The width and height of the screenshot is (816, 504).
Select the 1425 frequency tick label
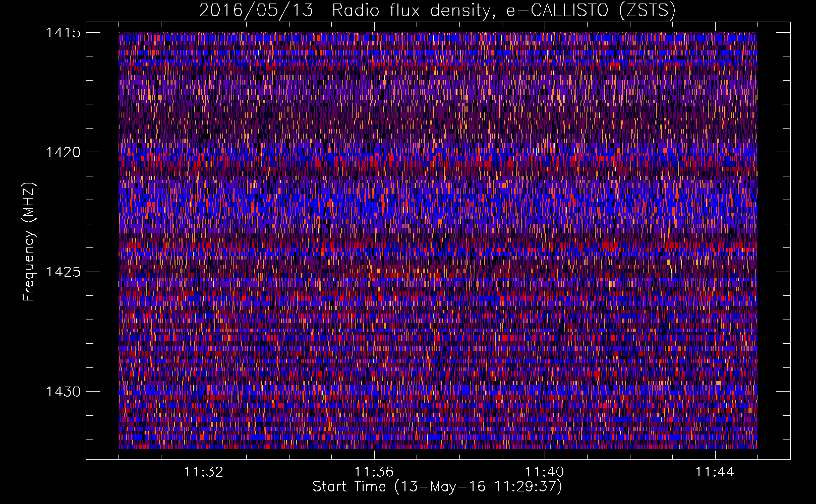click(x=63, y=272)
